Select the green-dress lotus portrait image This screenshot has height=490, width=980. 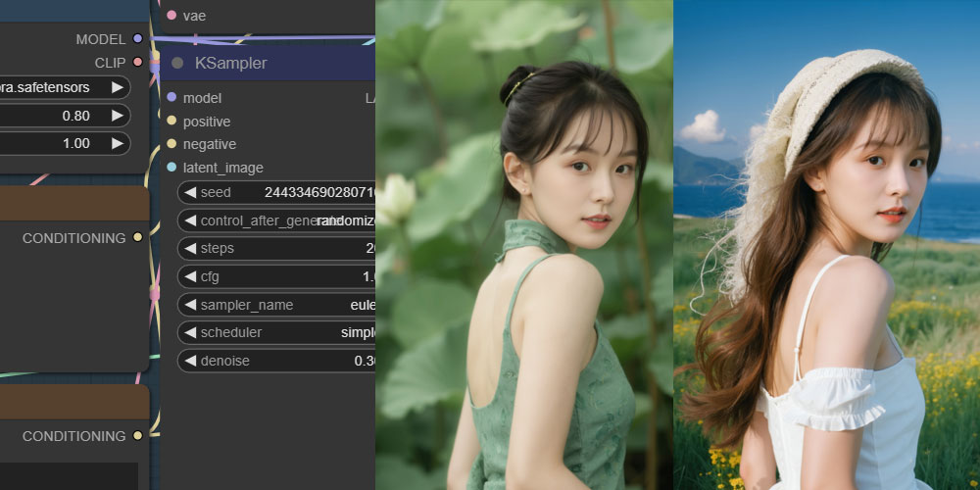[x=524, y=245]
